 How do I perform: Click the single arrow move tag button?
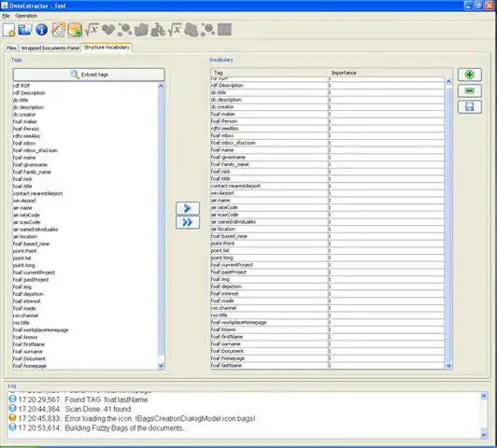(188, 208)
